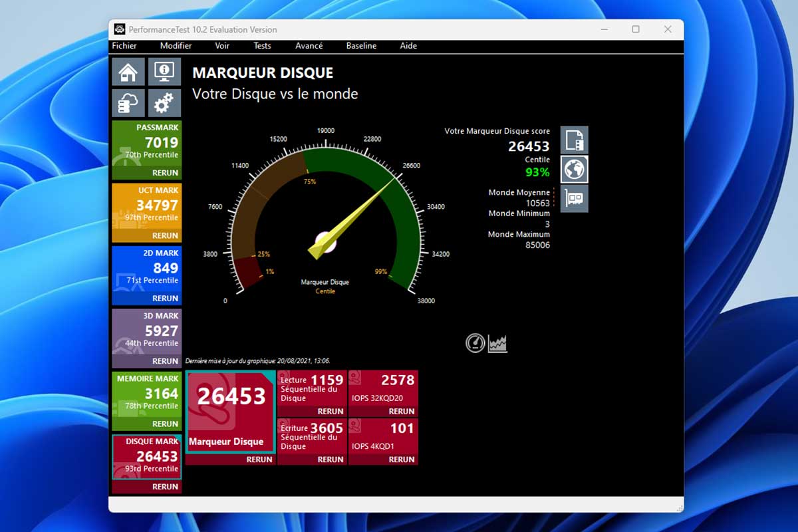Click the 'Votre Disque vs le monde' subtitle
Image resolution: width=798 pixels, height=532 pixels.
pyautogui.click(x=275, y=94)
